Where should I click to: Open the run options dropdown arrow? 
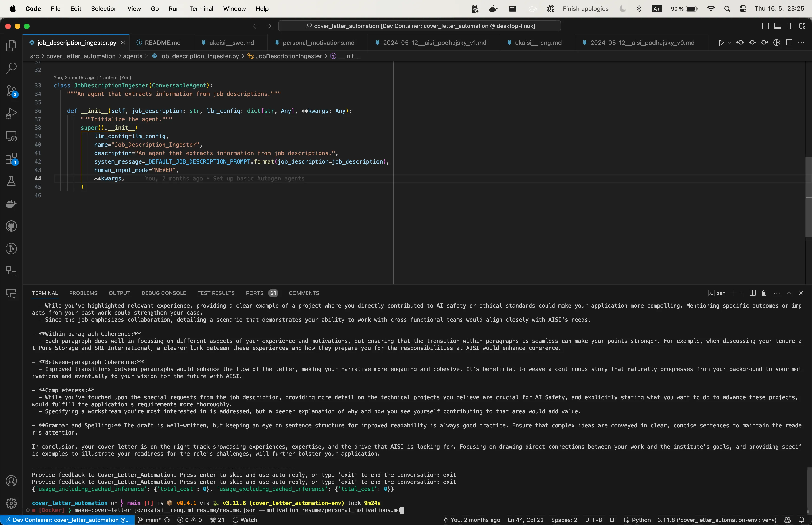(x=729, y=43)
